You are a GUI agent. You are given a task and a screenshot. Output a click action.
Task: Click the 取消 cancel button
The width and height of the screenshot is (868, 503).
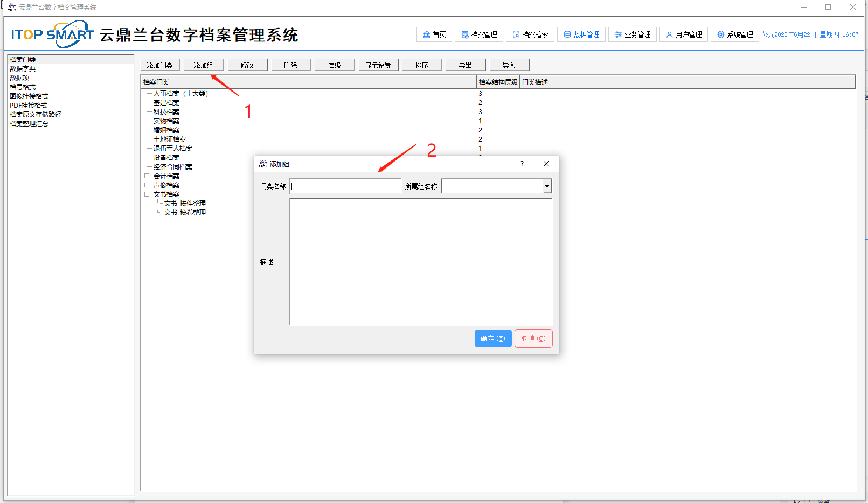point(533,338)
